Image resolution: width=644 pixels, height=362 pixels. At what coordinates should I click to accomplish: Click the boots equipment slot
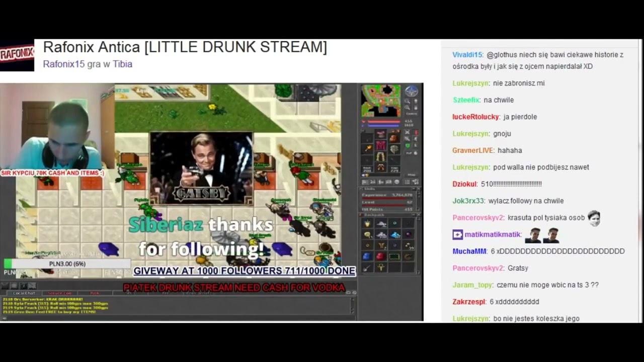(380, 167)
